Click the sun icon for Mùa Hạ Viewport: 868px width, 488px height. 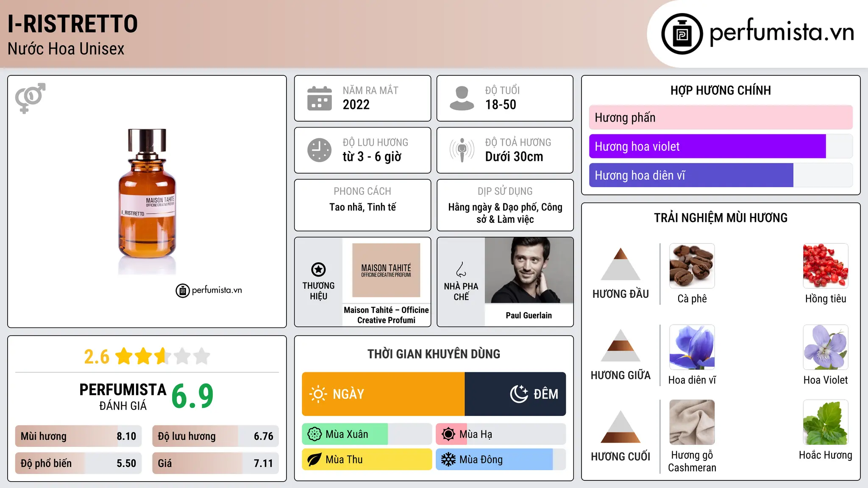point(448,434)
